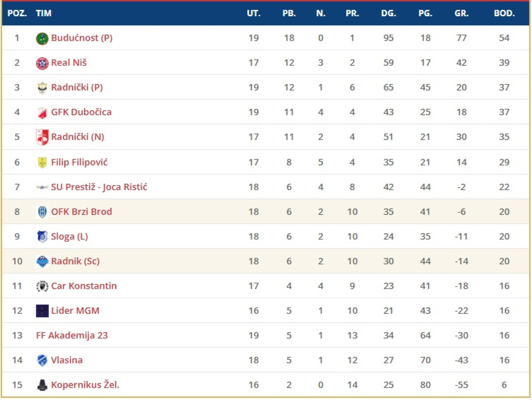Click the GFK Dubočica club crest icon

tap(42, 113)
